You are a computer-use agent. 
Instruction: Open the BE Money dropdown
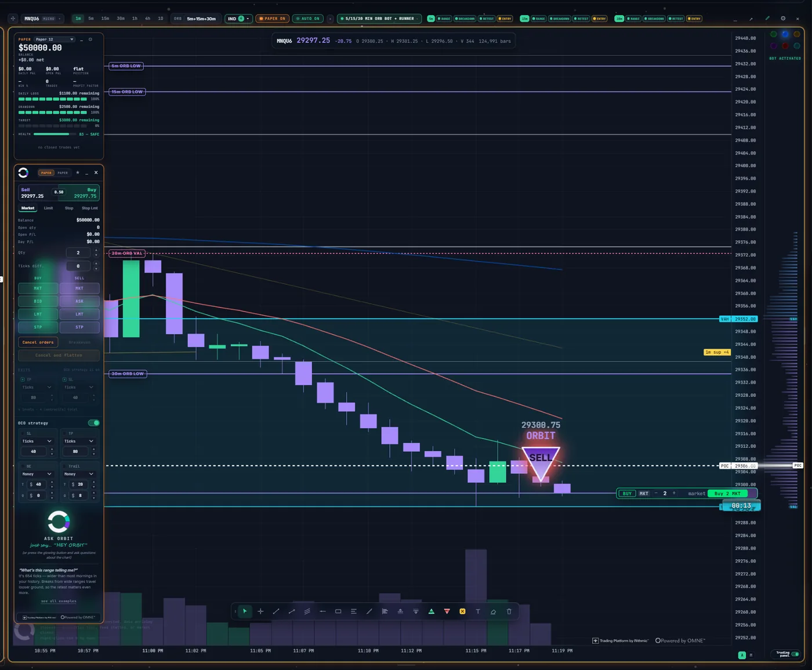pos(37,474)
